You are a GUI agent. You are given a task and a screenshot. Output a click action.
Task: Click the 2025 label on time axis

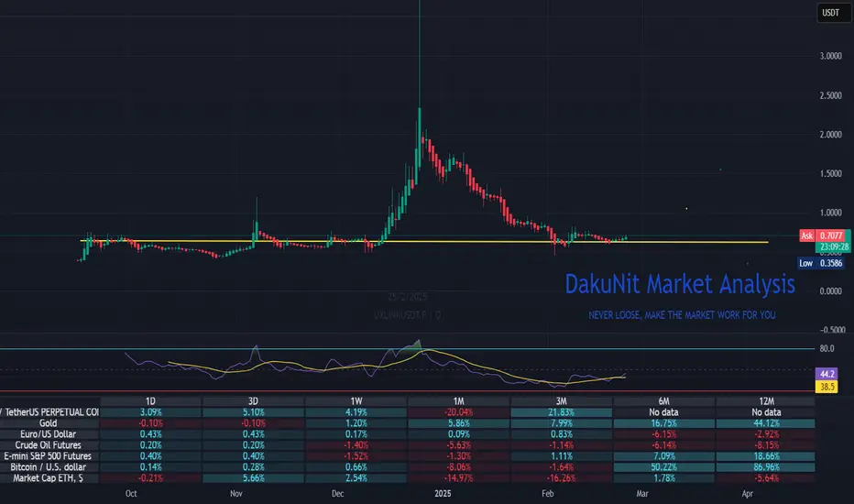pyautogui.click(x=443, y=494)
